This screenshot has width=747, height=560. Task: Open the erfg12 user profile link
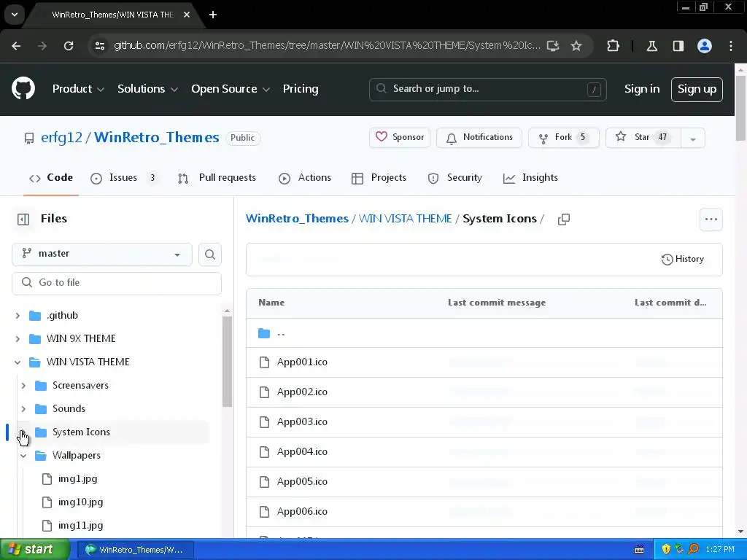coord(61,137)
